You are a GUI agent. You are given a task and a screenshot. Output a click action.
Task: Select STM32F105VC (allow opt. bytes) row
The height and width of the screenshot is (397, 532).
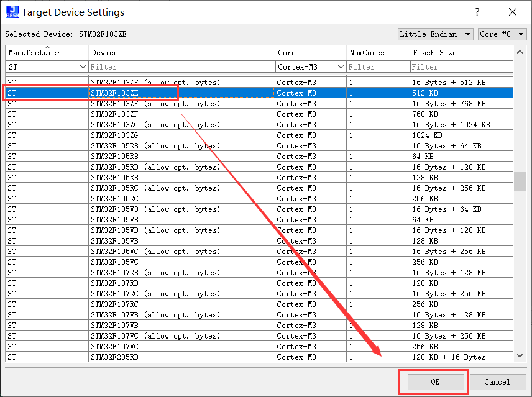[x=259, y=251]
